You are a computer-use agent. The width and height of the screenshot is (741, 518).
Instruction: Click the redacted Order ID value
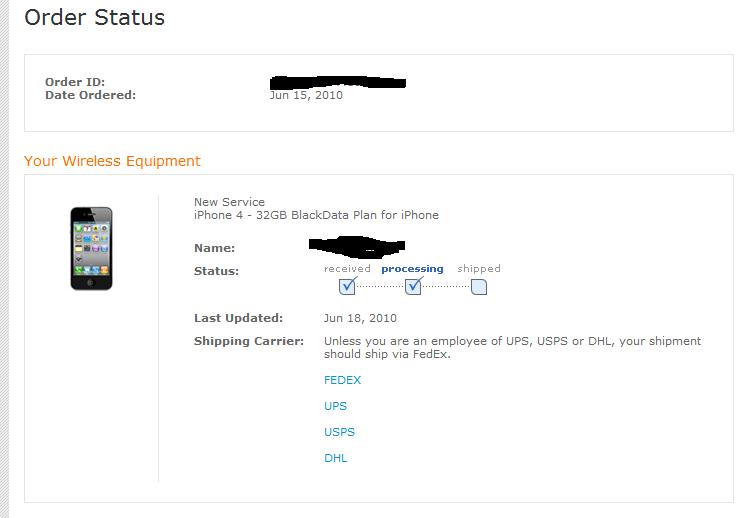[337, 82]
